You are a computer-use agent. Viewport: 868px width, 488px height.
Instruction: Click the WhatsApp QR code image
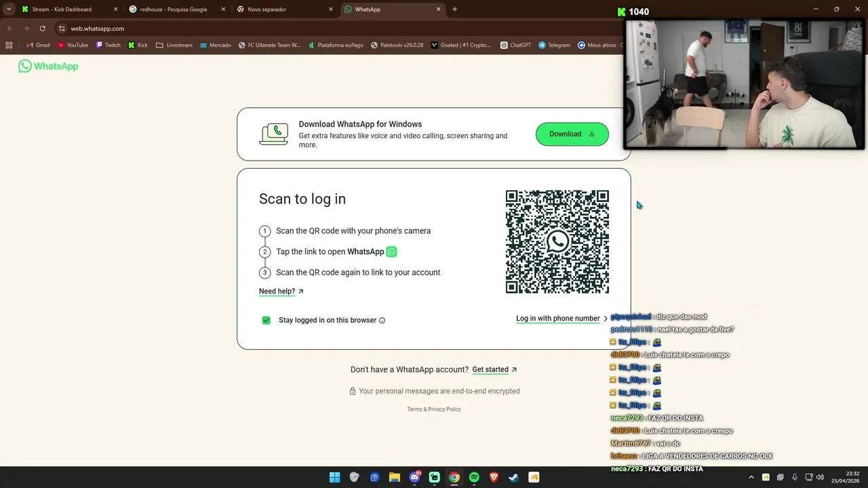click(x=557, y=242)
